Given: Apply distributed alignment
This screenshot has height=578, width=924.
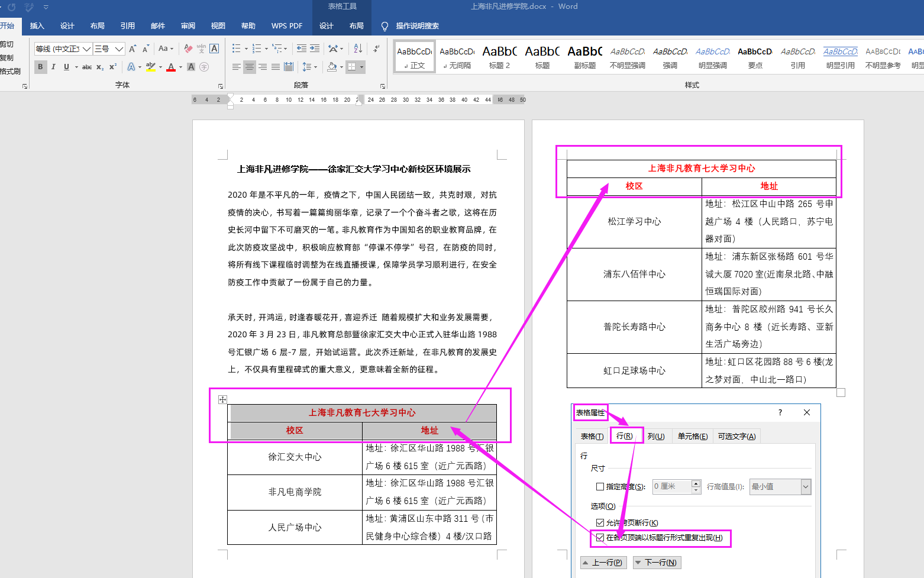Looking at the screenshot, I should click(289, 67).
